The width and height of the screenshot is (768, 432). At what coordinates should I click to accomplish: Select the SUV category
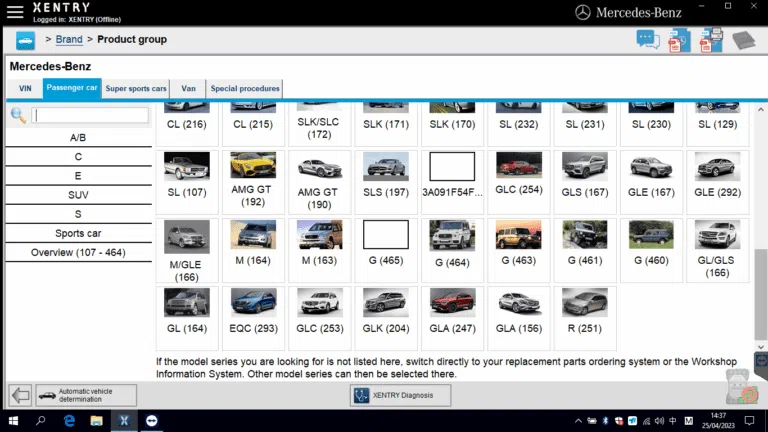(78, 195)
